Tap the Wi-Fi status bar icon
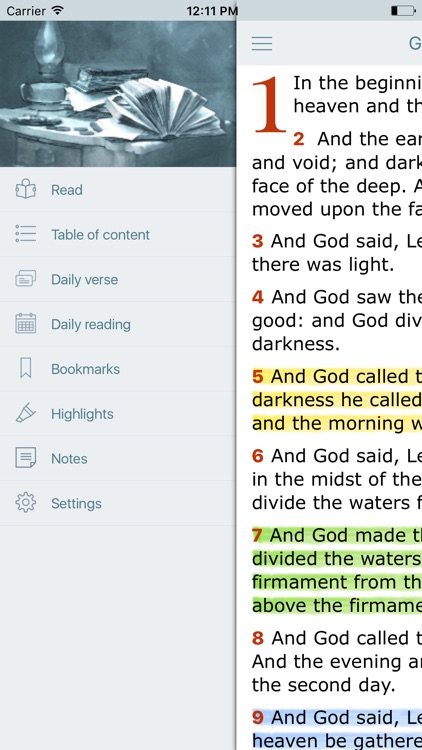This screenshot has width=422, height=750. pos(57,10)
